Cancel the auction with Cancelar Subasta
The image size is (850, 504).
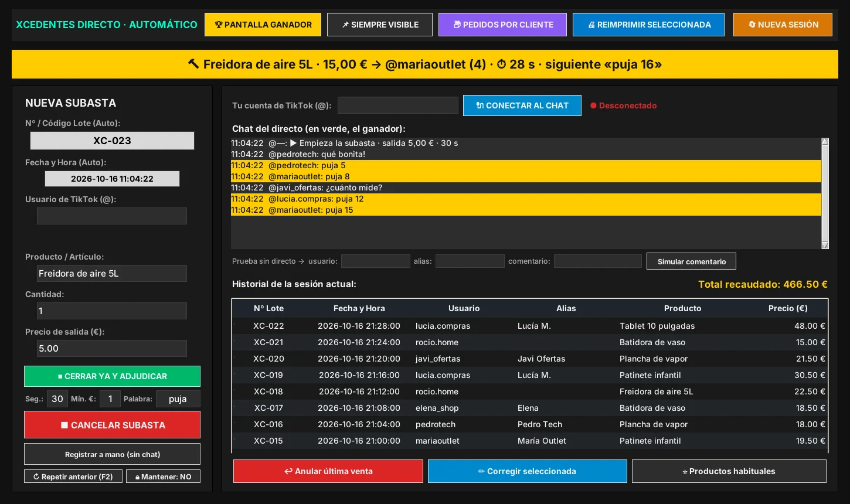click(112, 425)
